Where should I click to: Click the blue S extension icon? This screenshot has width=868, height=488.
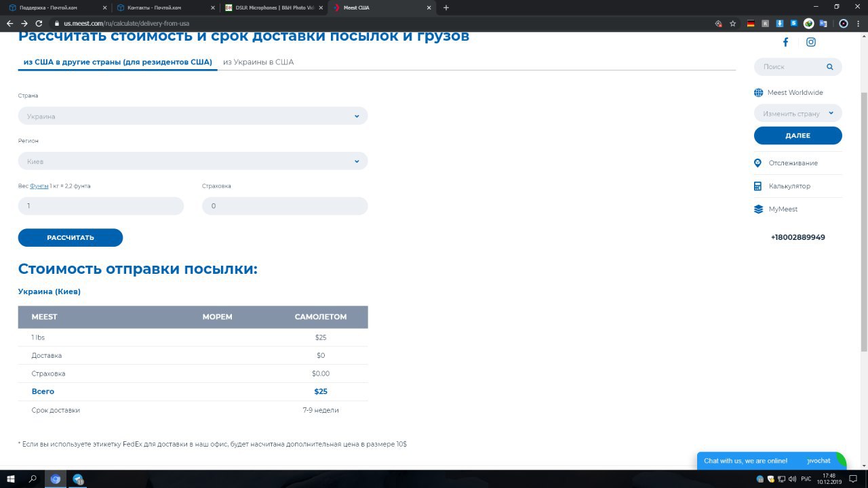coord(793,23)
